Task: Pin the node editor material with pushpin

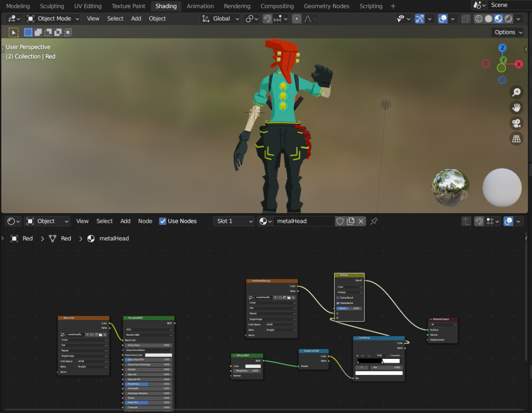Action: (374, 221)
